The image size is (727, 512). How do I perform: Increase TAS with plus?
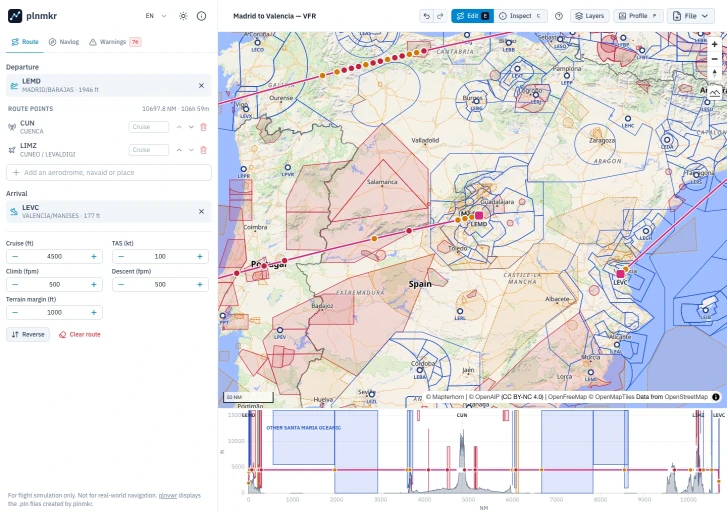point(200,256)
